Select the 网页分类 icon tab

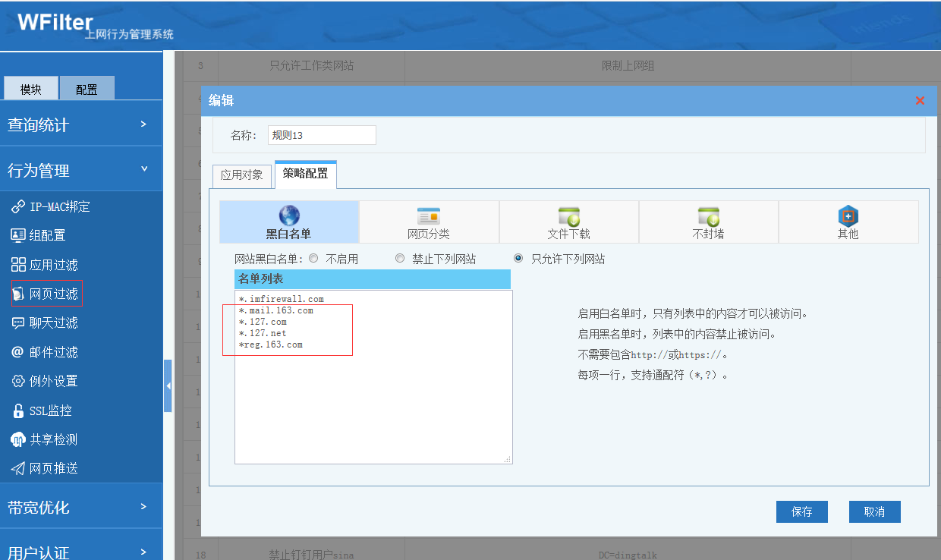click(x=429, y=216)
